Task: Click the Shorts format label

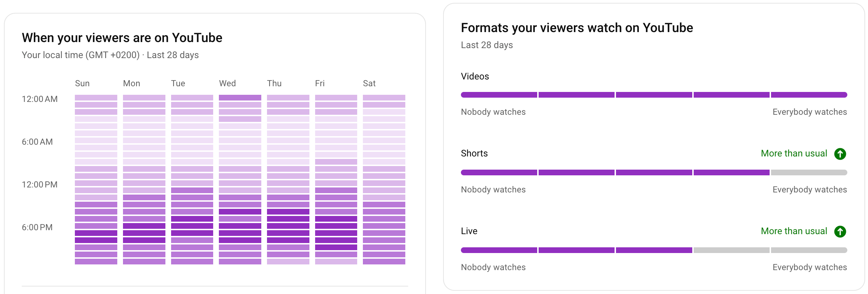Action: 474,153
